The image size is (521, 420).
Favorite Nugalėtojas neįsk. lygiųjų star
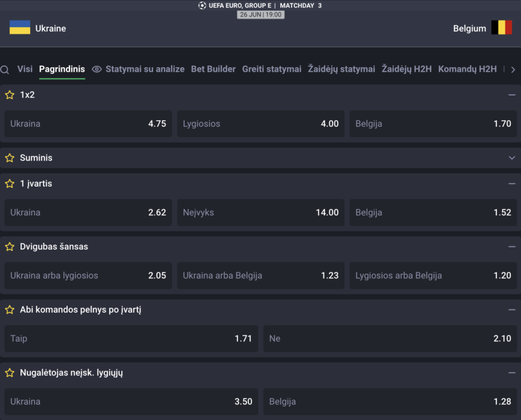pos(10,373)
